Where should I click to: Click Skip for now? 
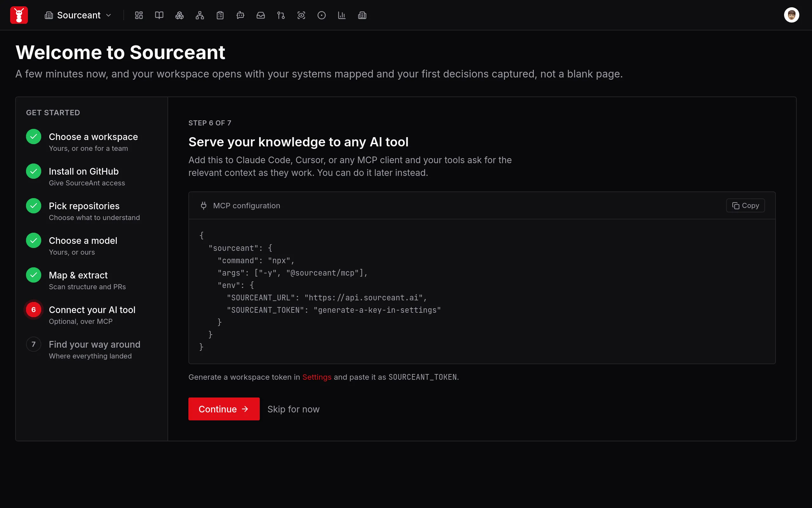point(293,409)
